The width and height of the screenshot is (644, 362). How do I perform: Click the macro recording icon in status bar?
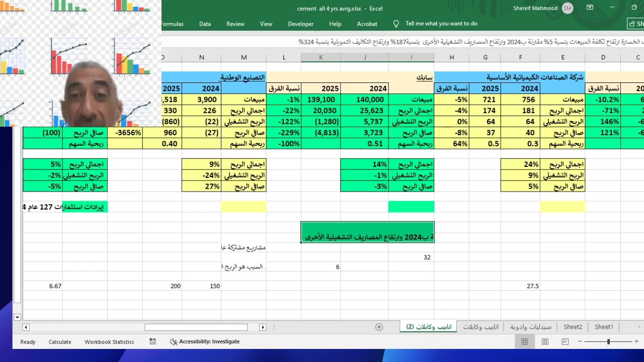[152, 341]
